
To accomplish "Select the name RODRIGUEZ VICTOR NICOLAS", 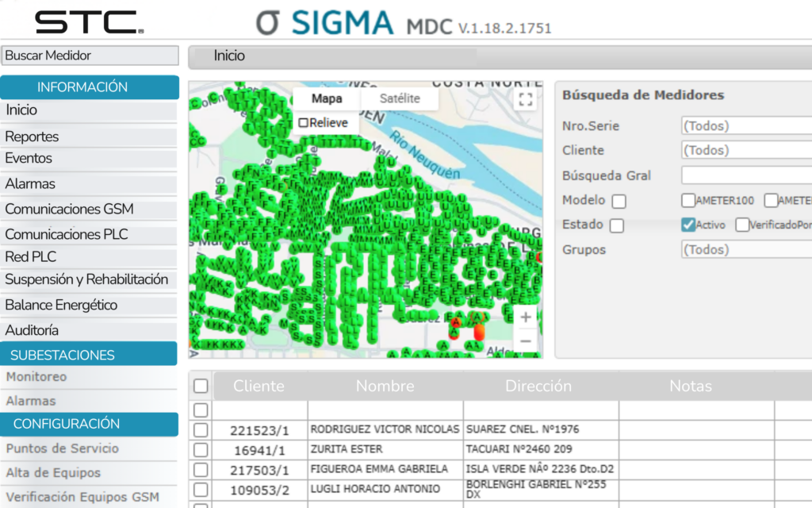I will (x=385, y=429).
